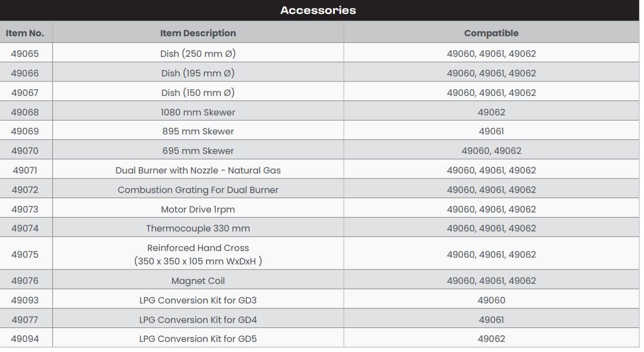Click item number 49077
This screenshot has height=352, width=644.
pyautogui.click(x=25, y=320)
